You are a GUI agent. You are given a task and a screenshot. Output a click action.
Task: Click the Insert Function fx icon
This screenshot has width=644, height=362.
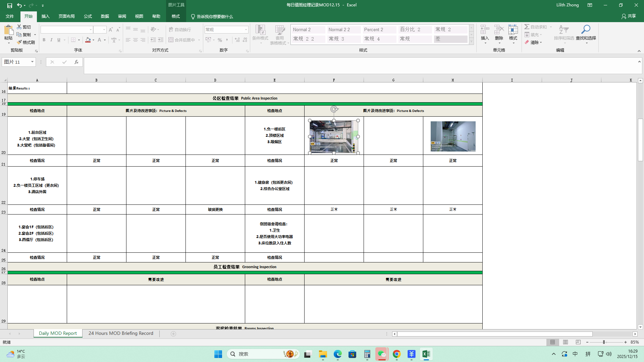tap(76, 62)
